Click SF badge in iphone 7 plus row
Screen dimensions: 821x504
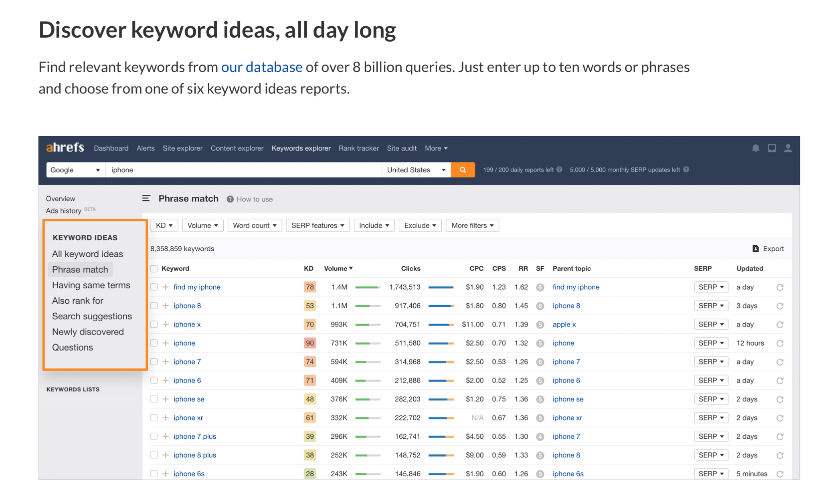(540, 437)
